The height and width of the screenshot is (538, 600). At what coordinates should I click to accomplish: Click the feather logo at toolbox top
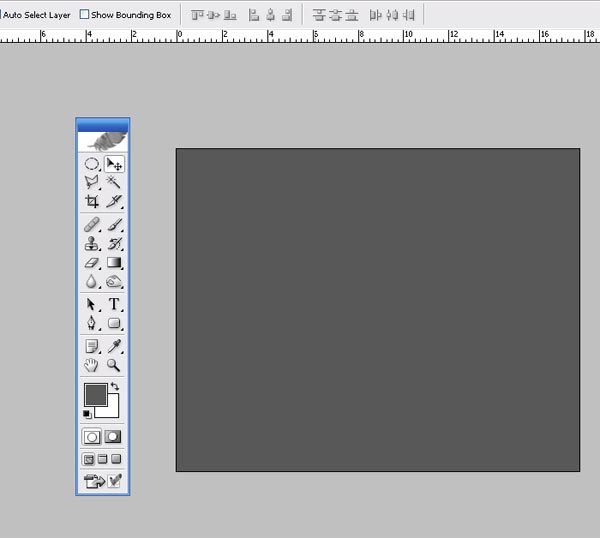point(103,142)
